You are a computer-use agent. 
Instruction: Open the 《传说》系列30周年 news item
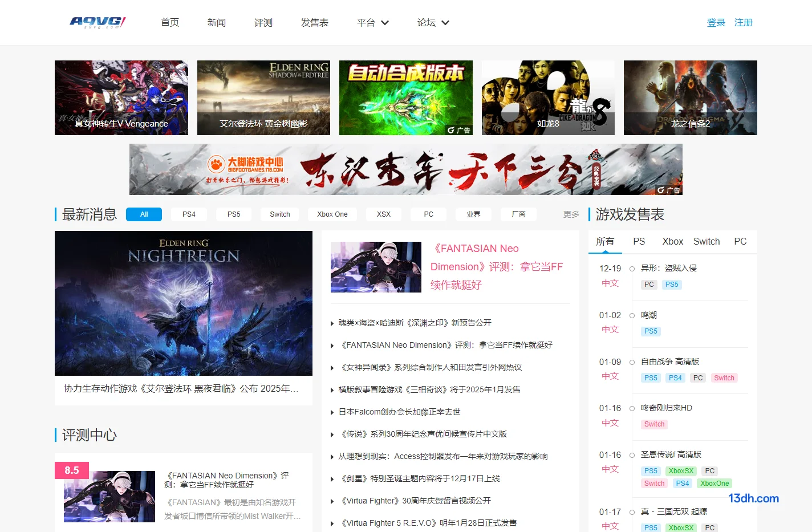(x=423, y=434)
